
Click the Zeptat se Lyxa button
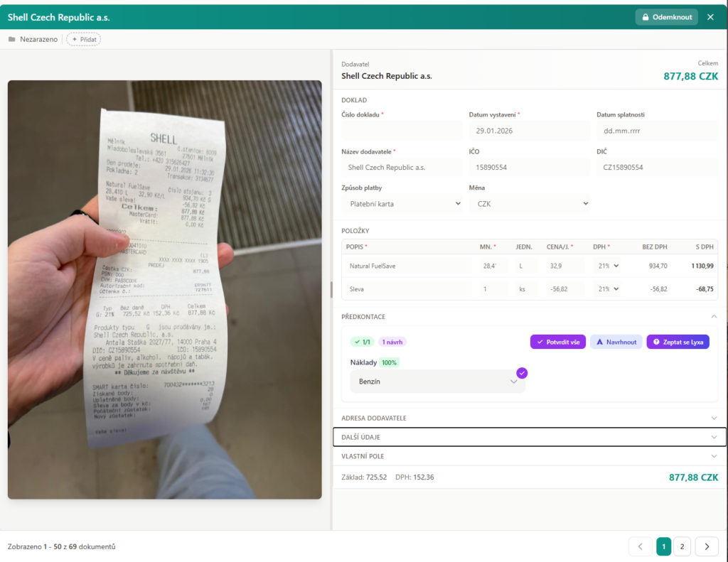pos(678,342)
